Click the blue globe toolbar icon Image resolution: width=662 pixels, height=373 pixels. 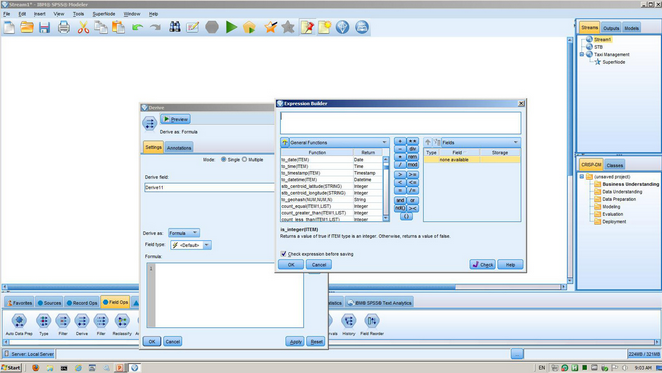click(342, 27)
